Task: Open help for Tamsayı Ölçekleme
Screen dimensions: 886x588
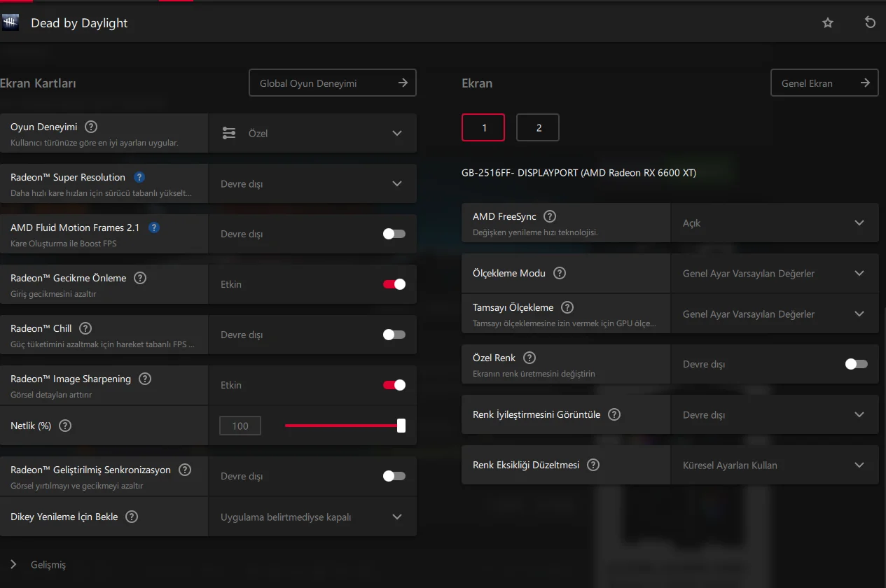Action: point(568,308)
